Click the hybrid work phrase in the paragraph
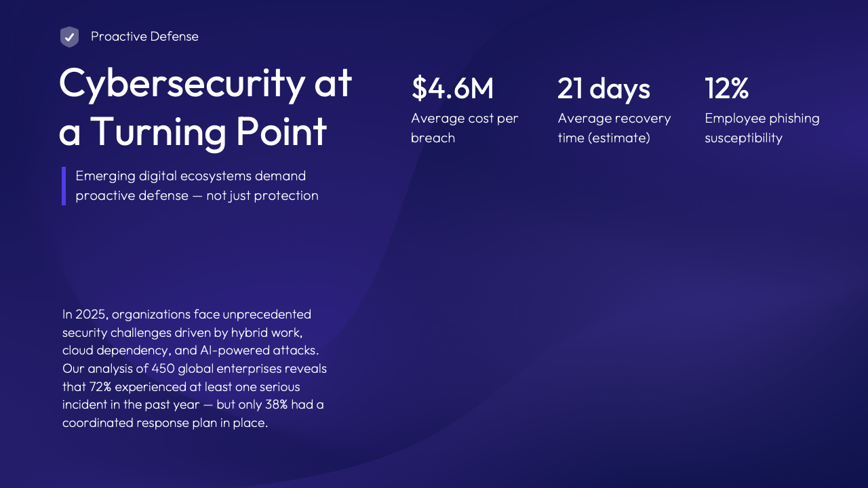Viewport: 868px width, 488px height. click(x=265, y=333)
